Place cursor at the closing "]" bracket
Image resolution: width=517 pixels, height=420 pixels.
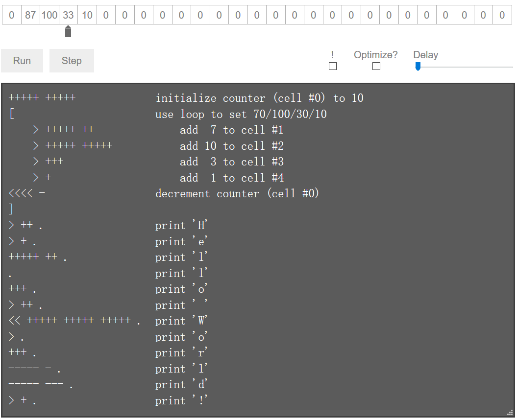[x=11, y=210]
